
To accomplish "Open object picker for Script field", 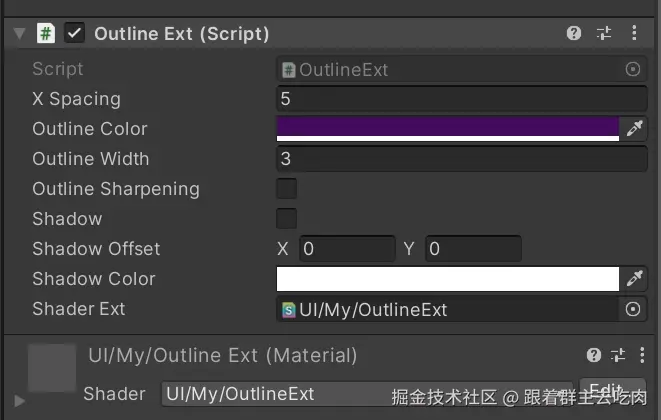I will (x=633, y=69).
